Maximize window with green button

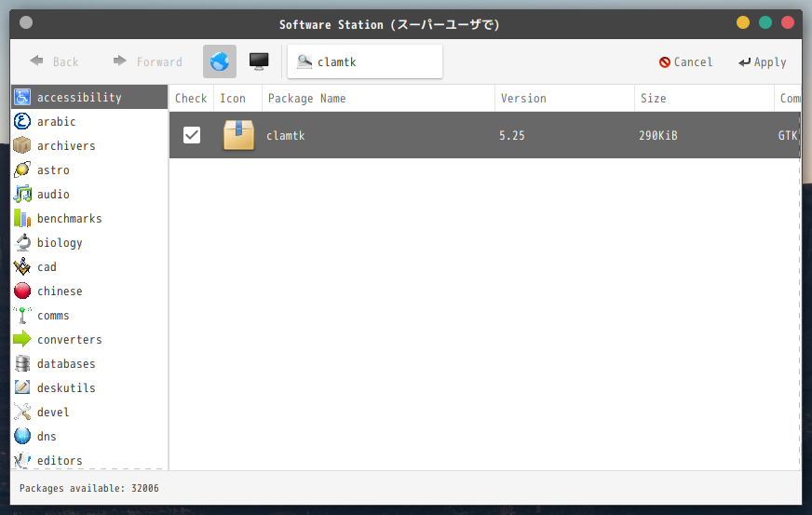click(765, 22)
